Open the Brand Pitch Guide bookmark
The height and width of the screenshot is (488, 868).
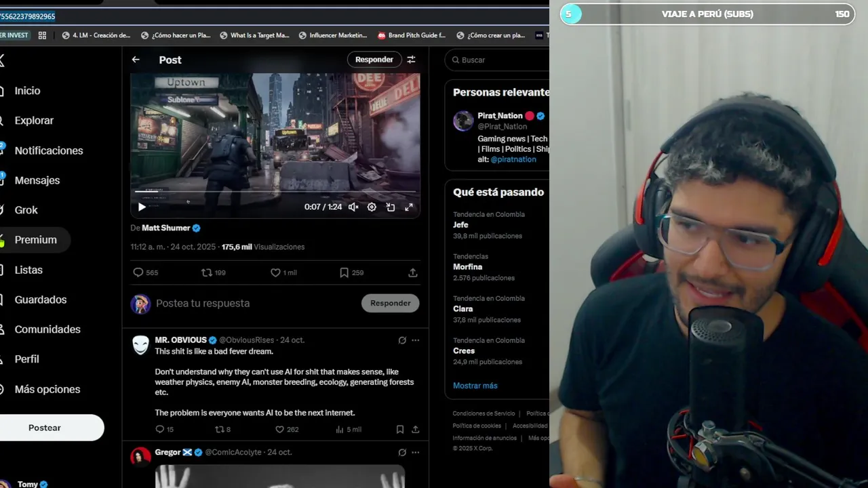pyautogui.click(x=411, y=35)
